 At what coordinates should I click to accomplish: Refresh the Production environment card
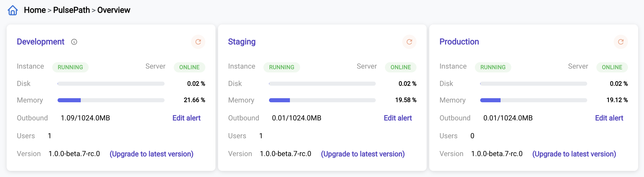coord(621,42)
